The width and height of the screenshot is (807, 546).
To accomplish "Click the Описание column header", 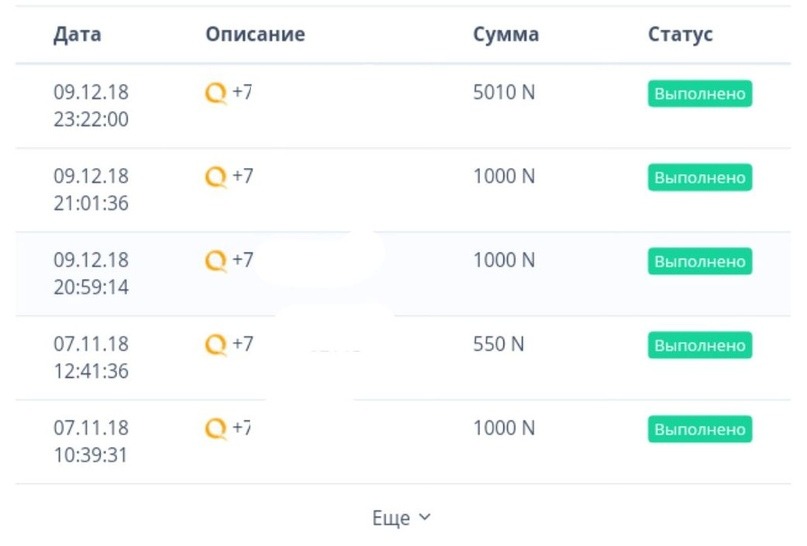I will tap(255, 34).
